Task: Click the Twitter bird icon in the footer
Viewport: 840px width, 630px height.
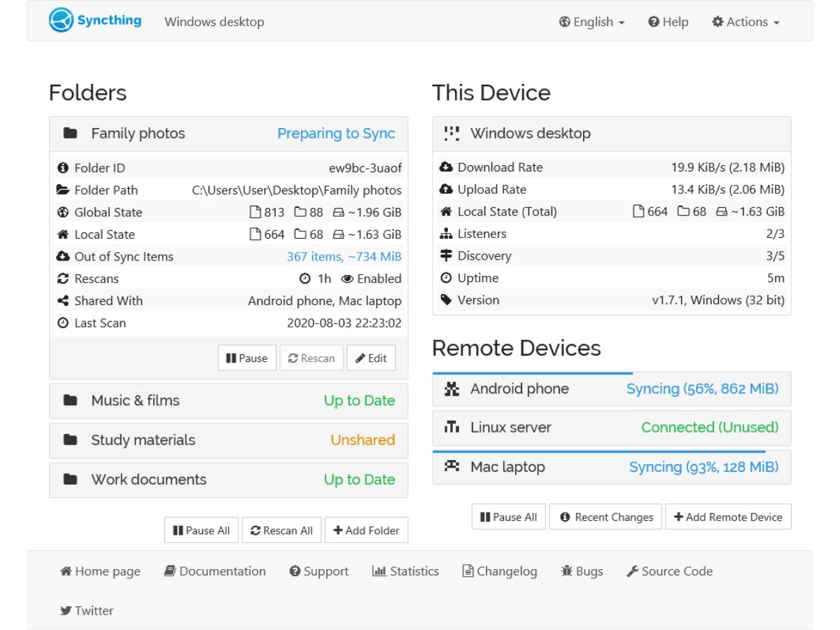Action: pyautogui.click(x=66, y=610)
